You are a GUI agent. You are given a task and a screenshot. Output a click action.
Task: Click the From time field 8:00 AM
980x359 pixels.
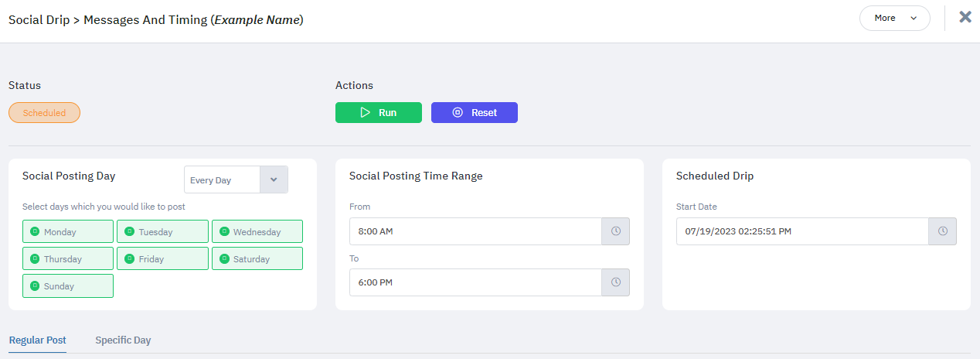click(475, 231)
